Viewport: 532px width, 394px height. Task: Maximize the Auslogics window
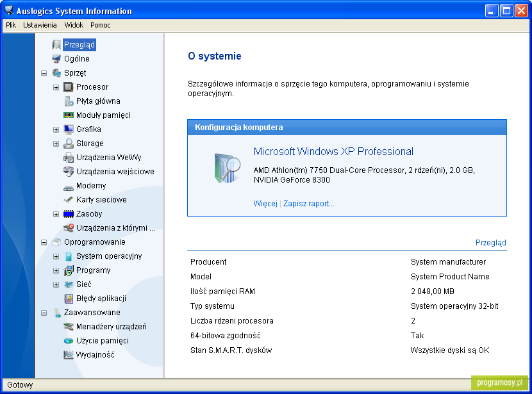tap(506, 11)
